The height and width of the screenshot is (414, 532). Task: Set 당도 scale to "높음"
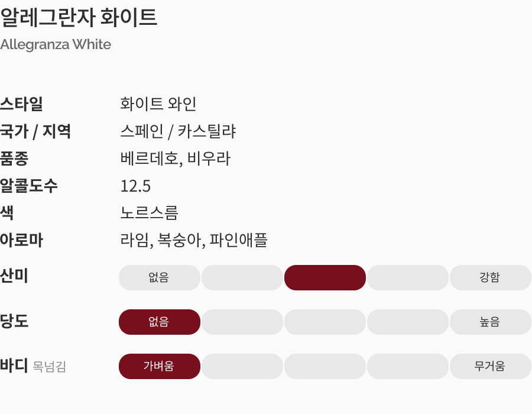[490, 322]
